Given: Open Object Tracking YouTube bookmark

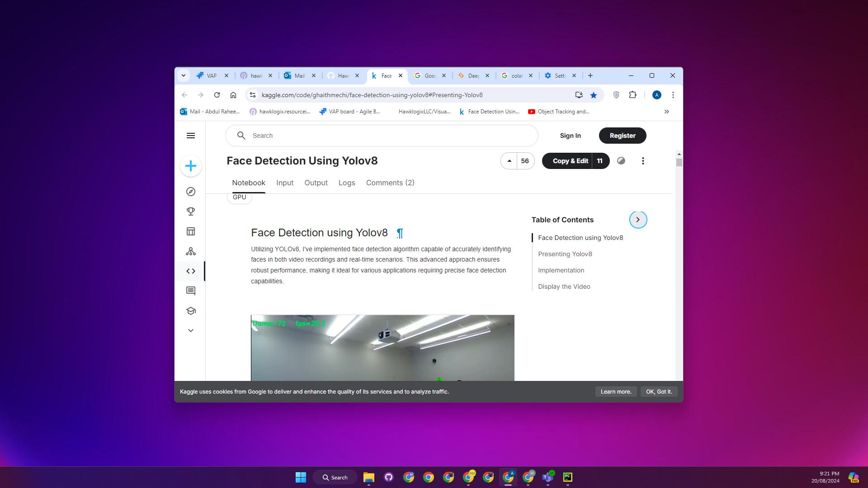Looking at the screenshot, I should point(559,112).
